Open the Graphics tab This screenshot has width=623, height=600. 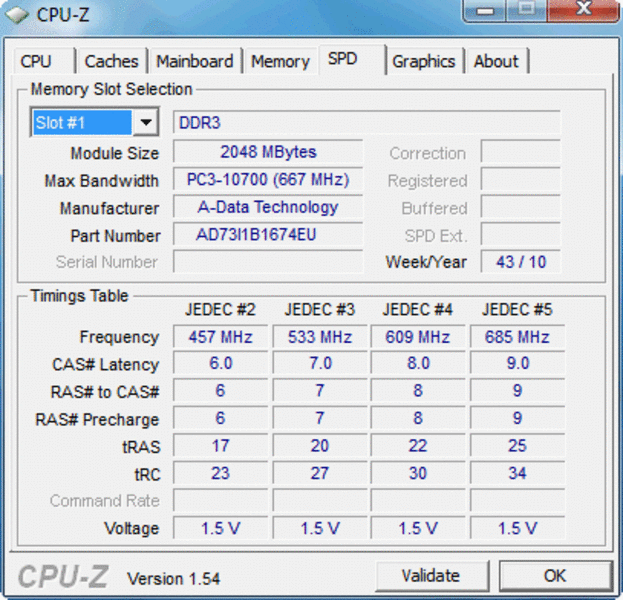(x=424, y=61)
